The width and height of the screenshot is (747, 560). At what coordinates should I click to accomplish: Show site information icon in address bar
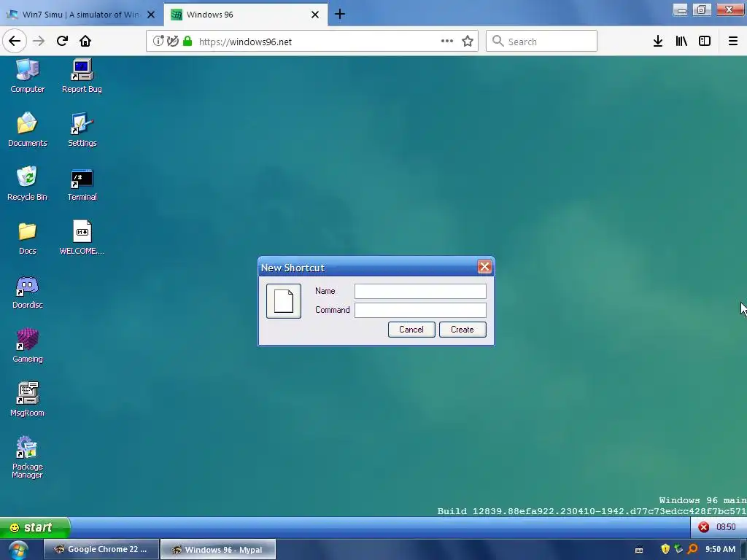(158, 41)
